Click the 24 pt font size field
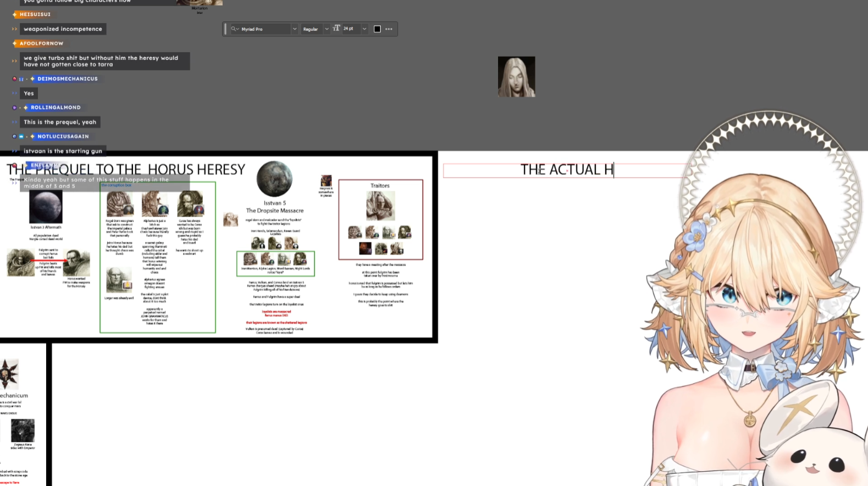This screenshot has width=868, height=486. click(350, 29)
